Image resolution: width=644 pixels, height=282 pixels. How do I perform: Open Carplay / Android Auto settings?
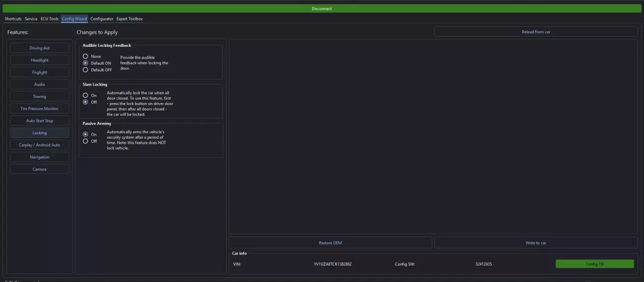pyautogui.click(x=39, y=145)
